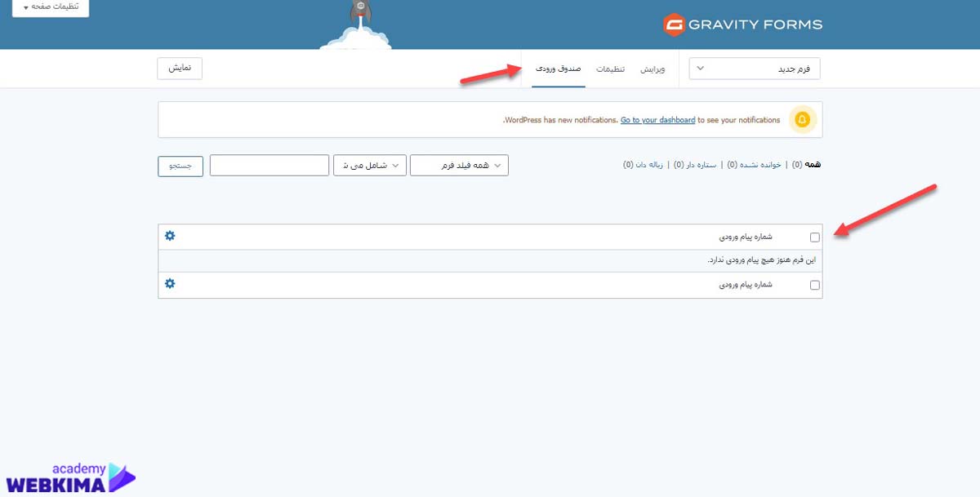
Task: Switch to the تنظیمات tab
Action: [x=610, y=69]
